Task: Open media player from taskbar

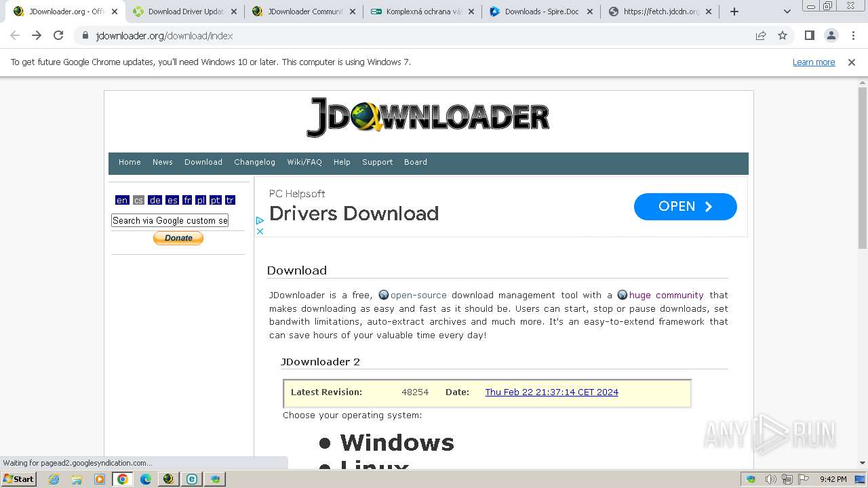Action: (100, 479)
